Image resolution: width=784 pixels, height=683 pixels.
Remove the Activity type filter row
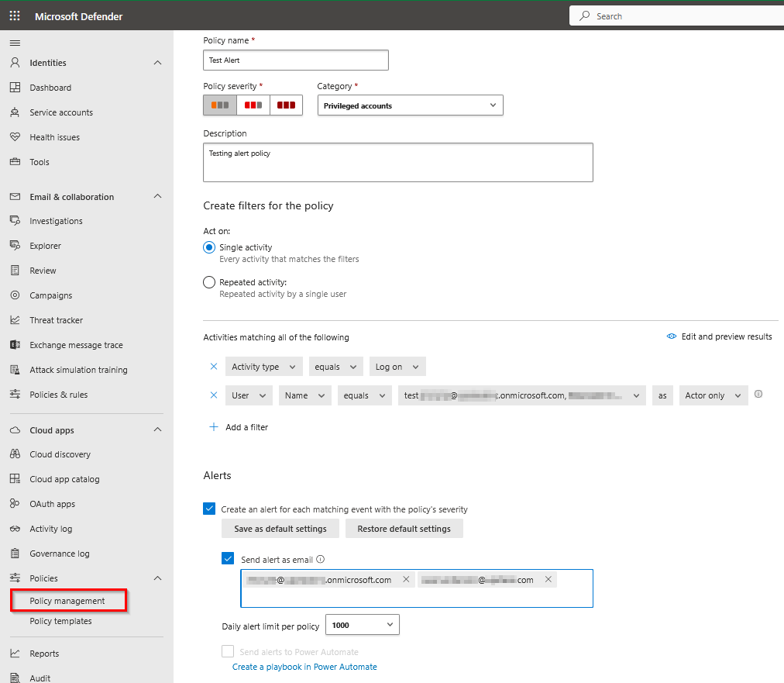coord(214,366)
